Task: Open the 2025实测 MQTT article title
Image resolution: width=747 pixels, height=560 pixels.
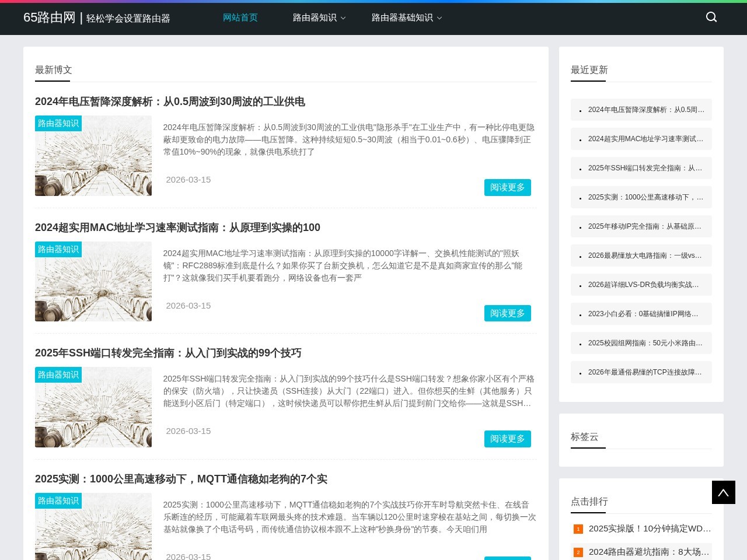Action: tap(181, 479)
